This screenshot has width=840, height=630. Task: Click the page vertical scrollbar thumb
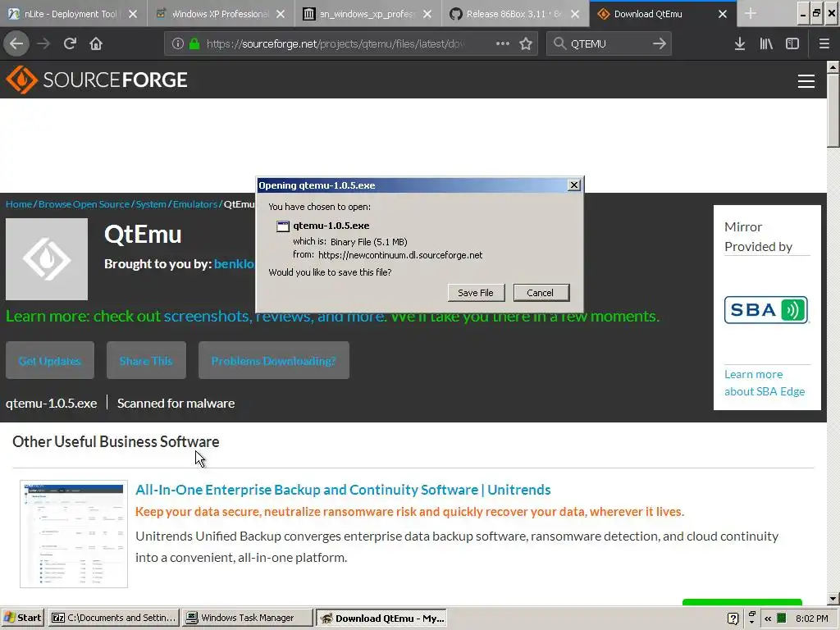pos(833,110)
